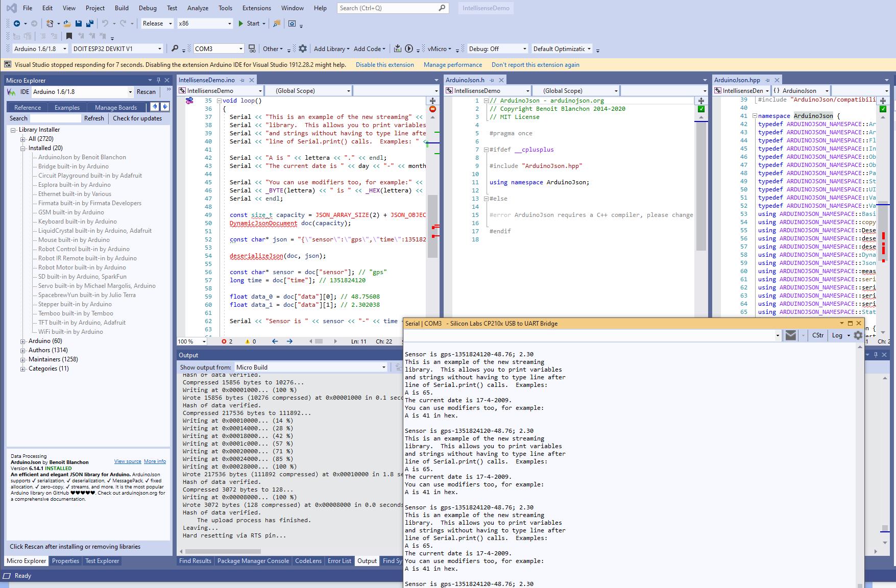Click Don't report this extension again
The image size is (896, 588).
[536, 65]
